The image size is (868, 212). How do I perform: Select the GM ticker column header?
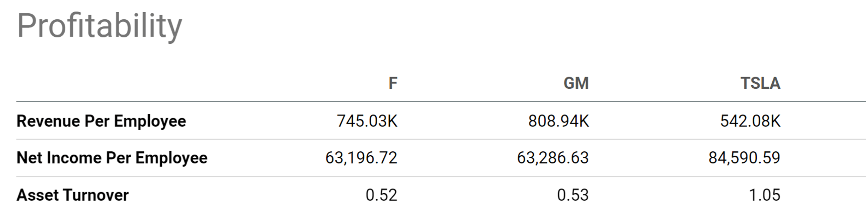click(x=576, y=83)
